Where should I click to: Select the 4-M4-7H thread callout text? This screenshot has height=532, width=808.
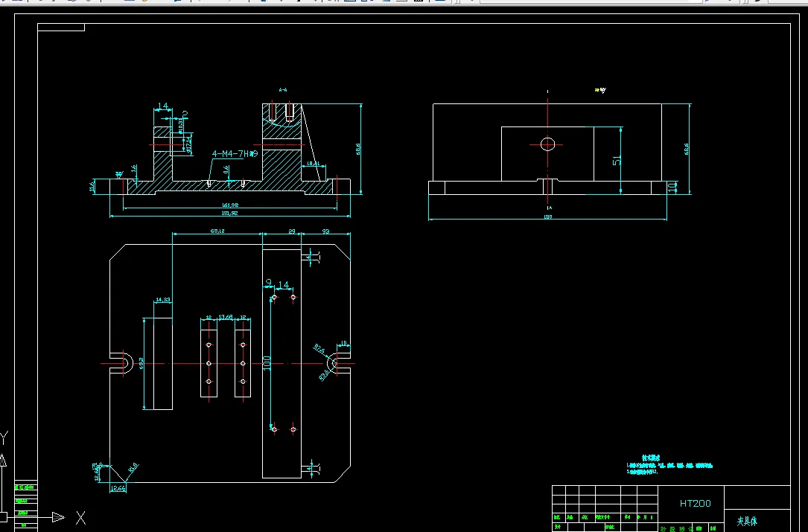click(235, 153)
